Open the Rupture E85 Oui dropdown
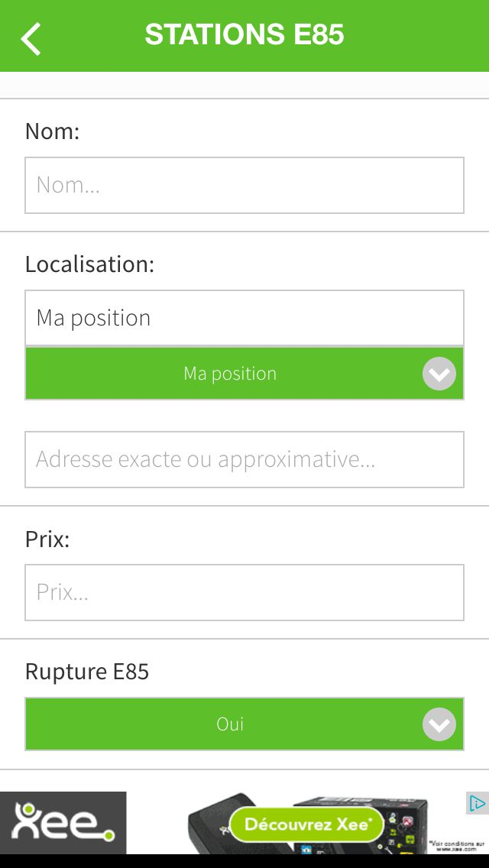The height and width of the screenshot is (868, 489). (229, 724)
